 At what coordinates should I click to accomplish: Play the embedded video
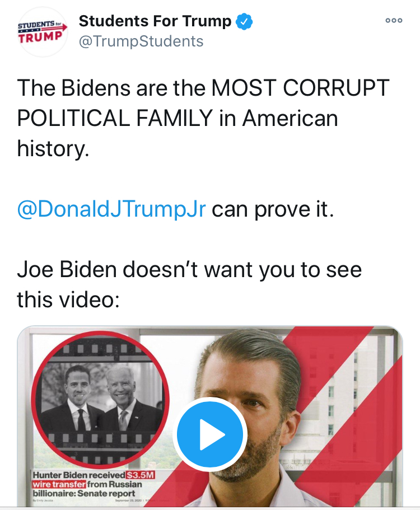210,434
